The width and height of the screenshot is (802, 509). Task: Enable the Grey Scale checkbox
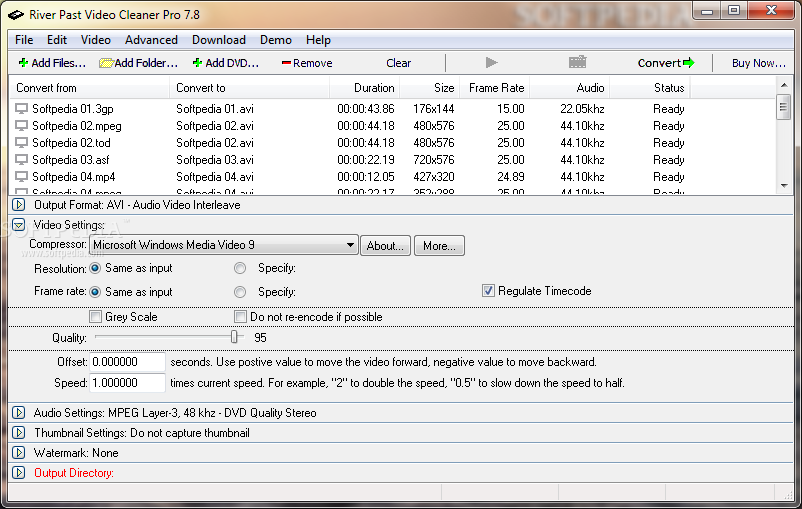coord(95,317)
